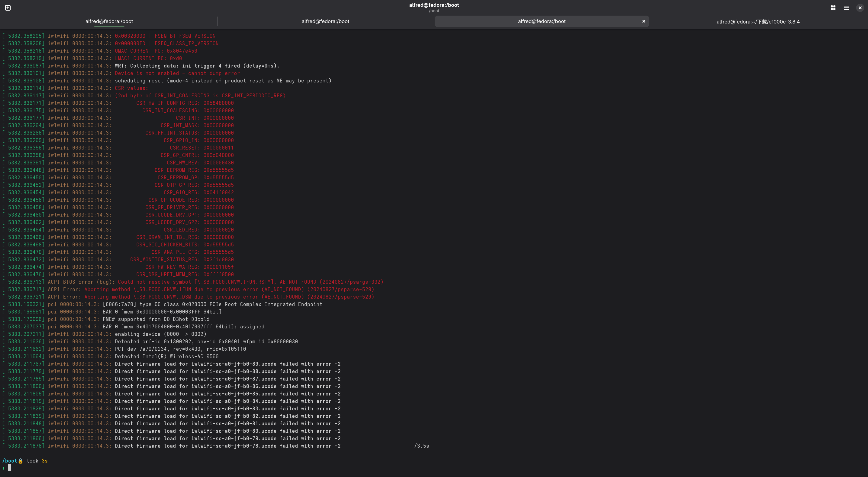Click 'PCIe Root Complex Integrated Endpoint' line
This screenshot has height=477, width=868.
pyautogui.click(x=212, y=304)
